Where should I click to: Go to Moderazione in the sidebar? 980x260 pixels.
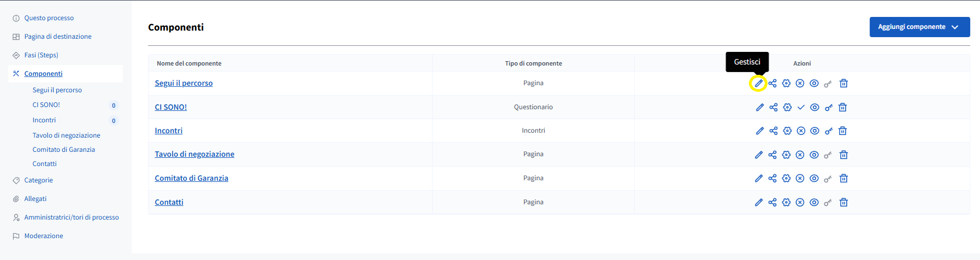pos(44,236)
